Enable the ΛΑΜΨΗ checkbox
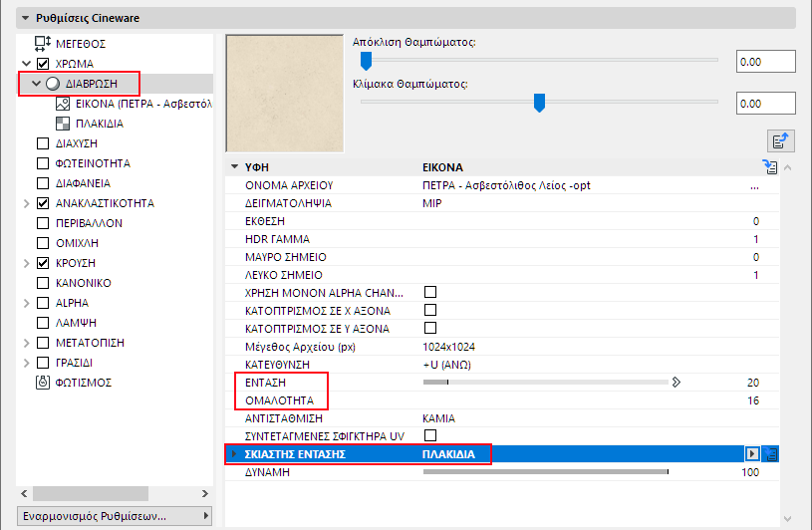Image resolution: width=812 pixels, height=530 pixels. coord(43,323)
